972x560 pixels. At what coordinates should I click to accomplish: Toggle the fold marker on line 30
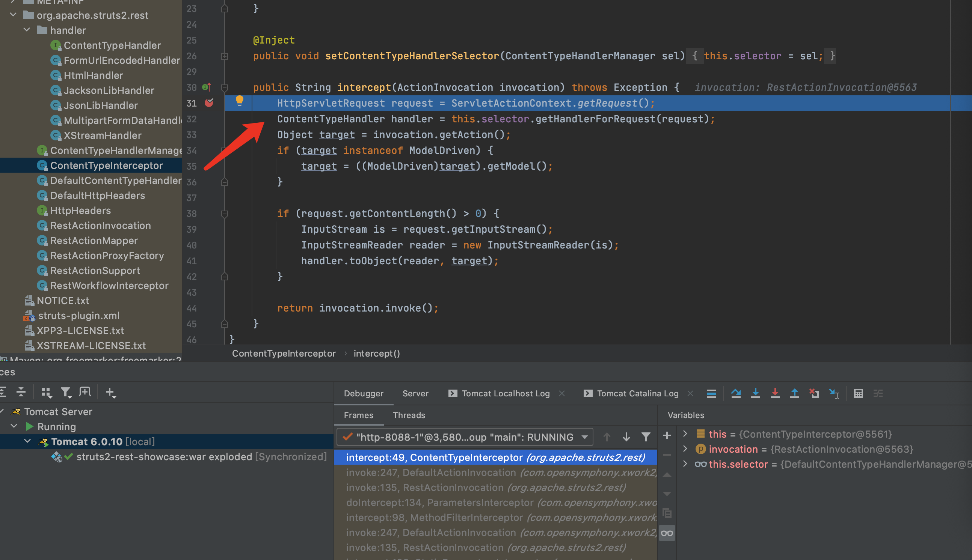(225, 88)
